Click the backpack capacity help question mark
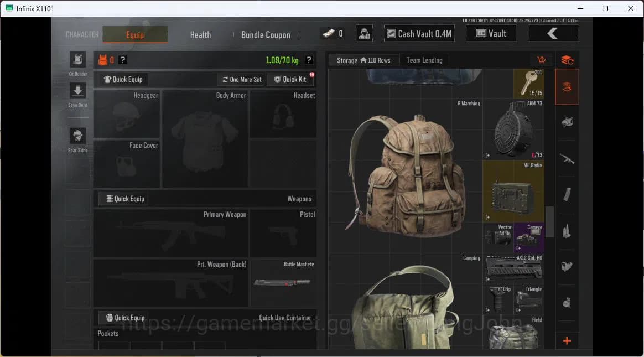This screenshot has height=357, width=644. click(x=122, y=60)
